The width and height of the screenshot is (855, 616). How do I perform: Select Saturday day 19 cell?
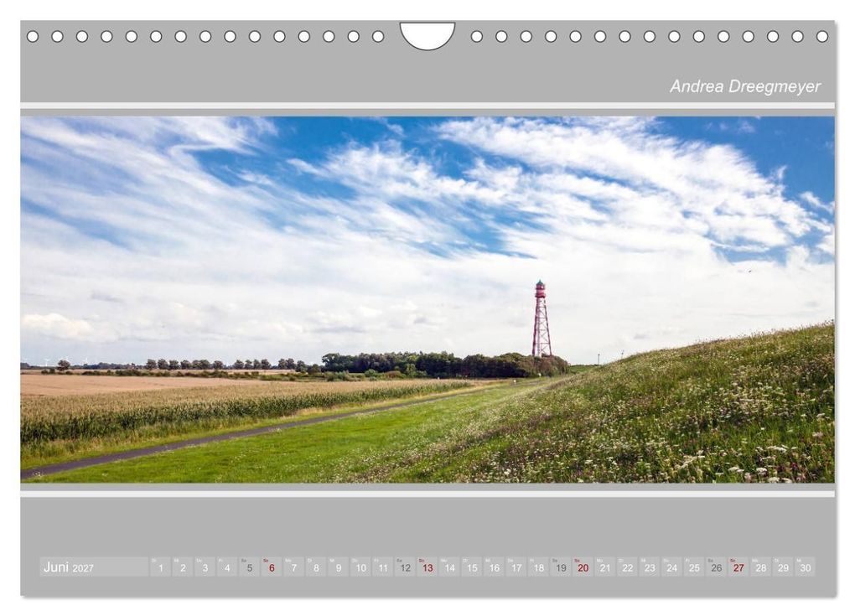(x=561, y=567)
